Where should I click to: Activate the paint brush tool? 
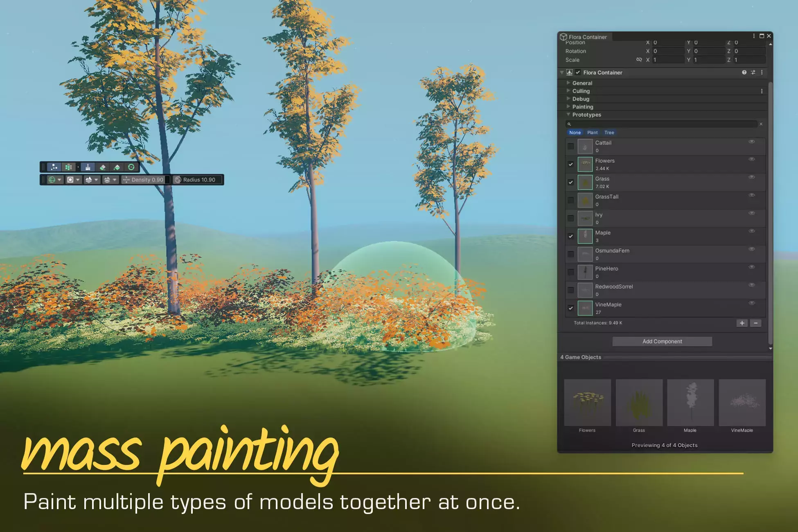[88, 167]
